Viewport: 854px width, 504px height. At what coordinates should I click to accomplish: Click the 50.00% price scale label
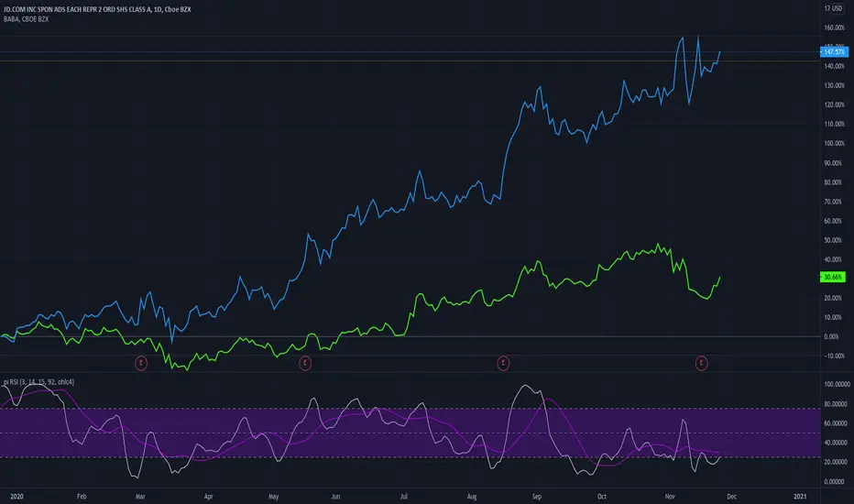(833, 240)
